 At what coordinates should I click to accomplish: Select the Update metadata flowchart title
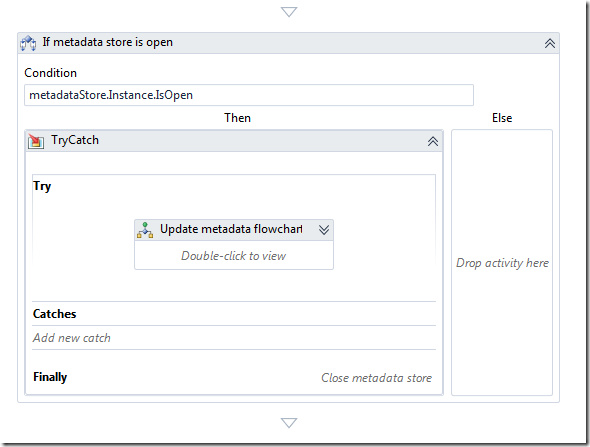pyautogui.click(x=231, y=229)
